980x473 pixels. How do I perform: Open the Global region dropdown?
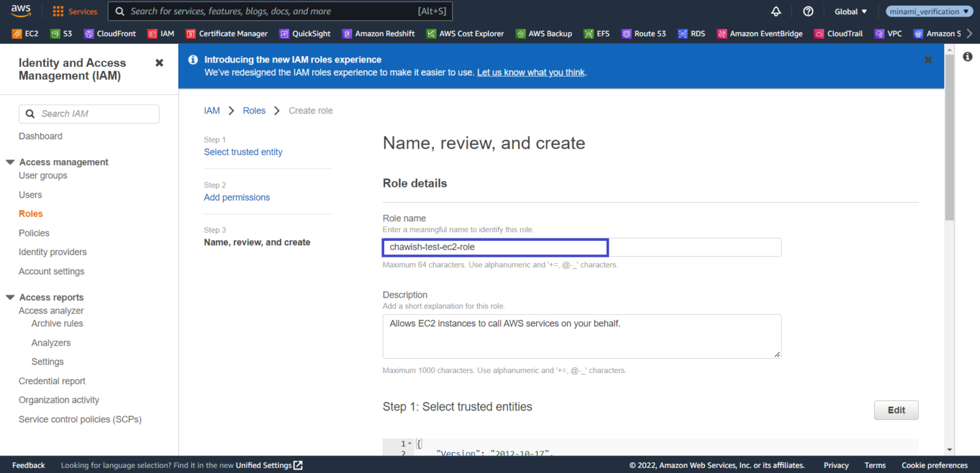click(850, 11)
